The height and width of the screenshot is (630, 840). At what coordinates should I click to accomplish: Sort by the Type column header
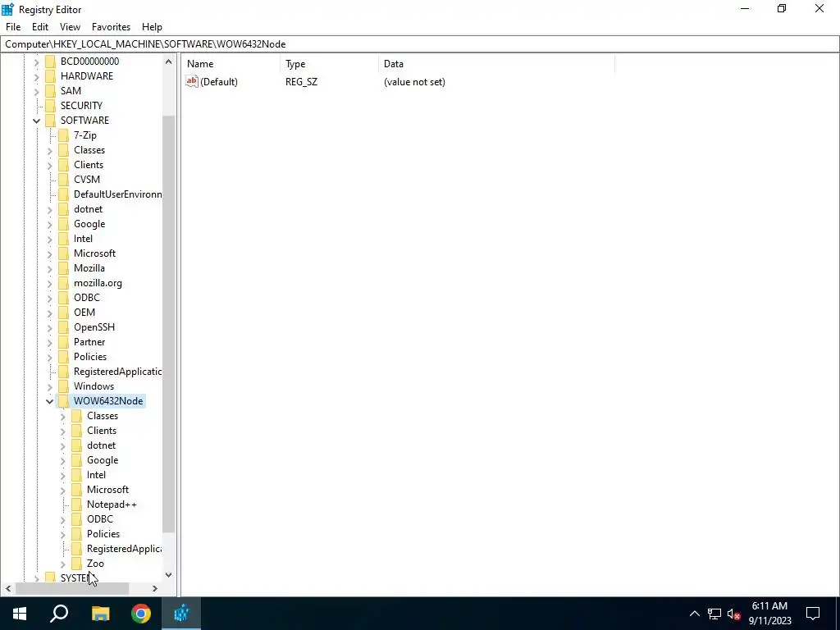(329, 64)
